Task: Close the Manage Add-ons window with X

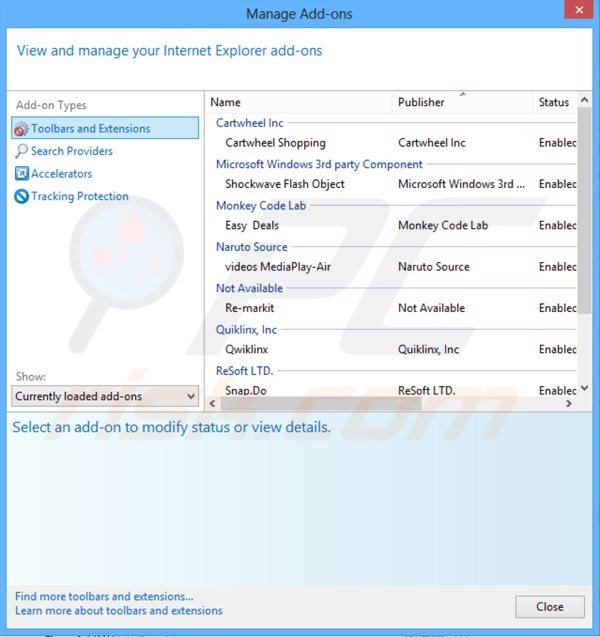Action: [x=579, y=10]
